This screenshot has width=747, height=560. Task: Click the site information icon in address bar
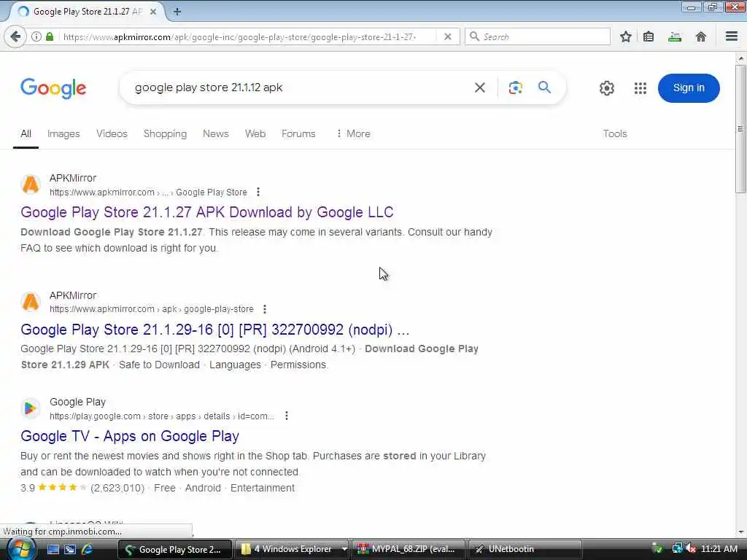[x=36, y=36]
